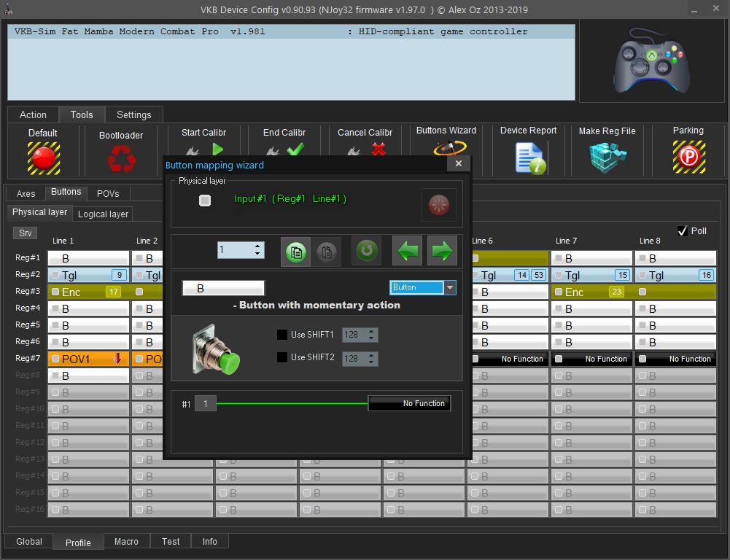The image size is (730, 560).
Task: Click the red detect button in Physical layer
Action: [438, 205]
